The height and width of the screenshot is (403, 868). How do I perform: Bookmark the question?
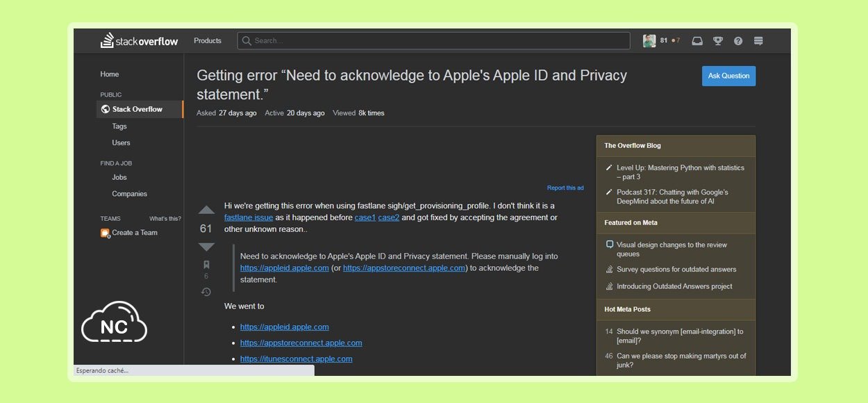(206, 265)
